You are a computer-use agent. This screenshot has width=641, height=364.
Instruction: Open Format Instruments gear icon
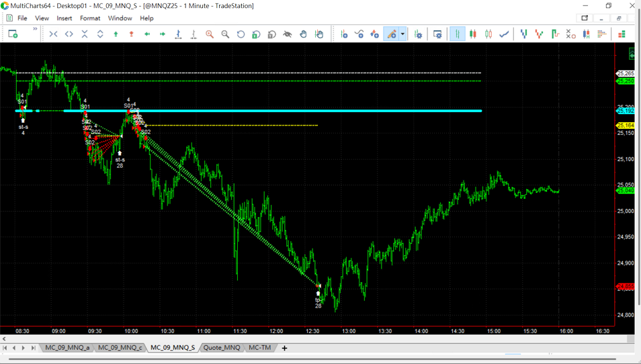418,34
